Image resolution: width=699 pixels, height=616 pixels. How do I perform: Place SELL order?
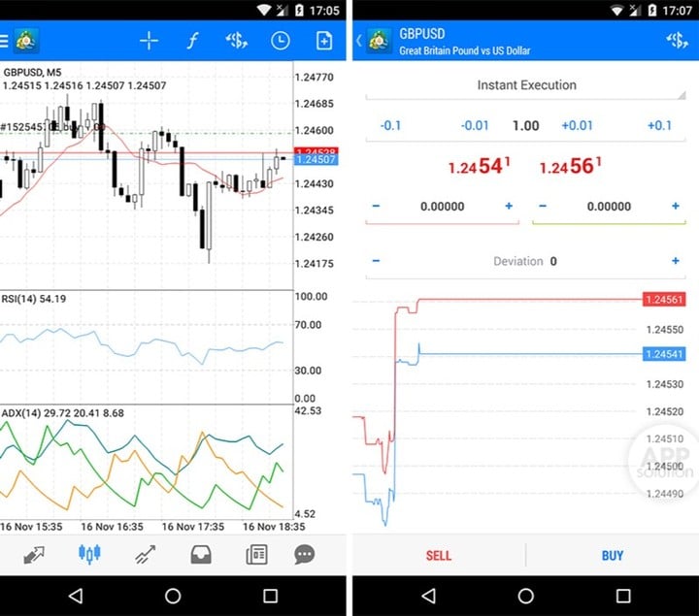pos(439,556)
